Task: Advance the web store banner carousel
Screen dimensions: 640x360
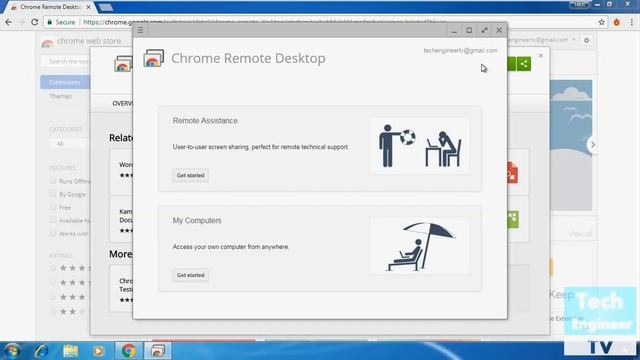Action: pos(593,144)
